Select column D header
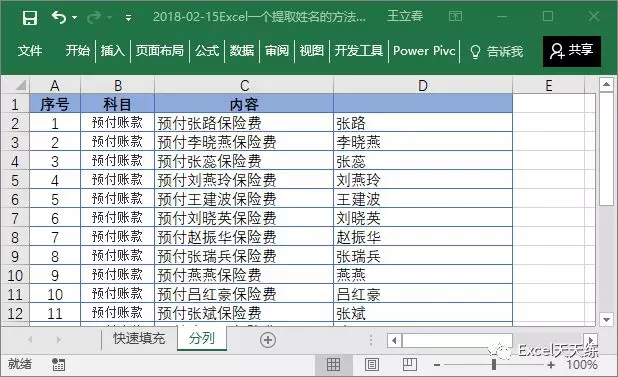 [x=423, y=85]
